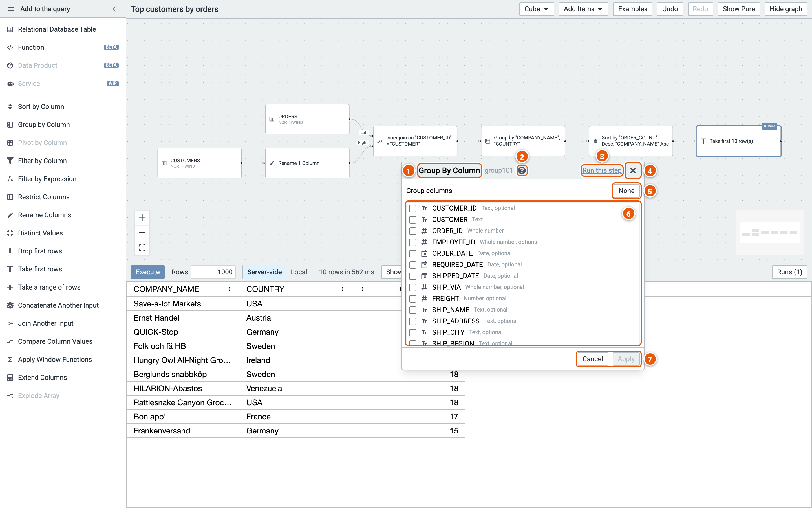Add a Relational Database Table input
The height and width of the screenshot is (508, 812).
tap(63, 29)
